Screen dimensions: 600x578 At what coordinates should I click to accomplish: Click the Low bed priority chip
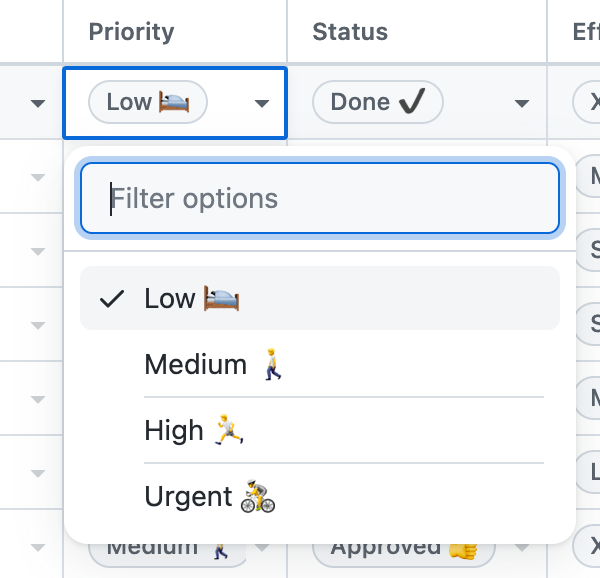point(147,102)
